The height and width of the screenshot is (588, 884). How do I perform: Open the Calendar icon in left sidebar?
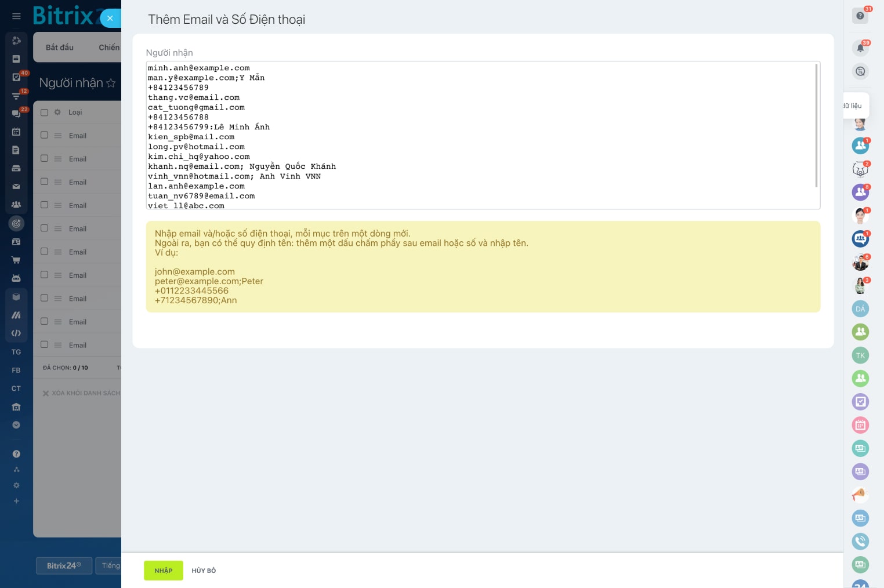click(x=16, y=132)
